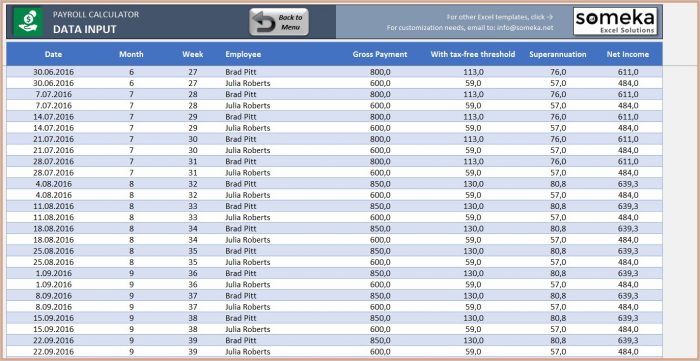Select date cell 30.06.2016 for Julia Roberts

click(54, 83)
